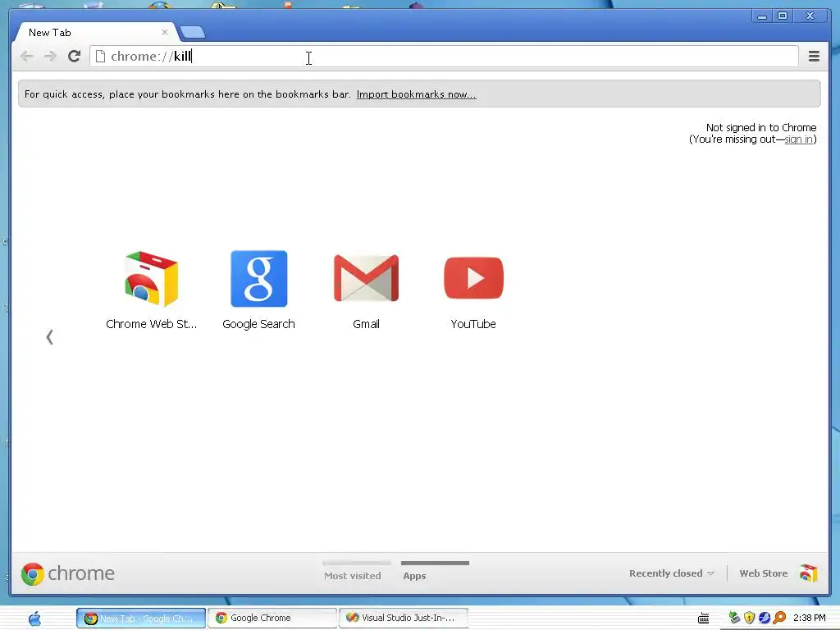Open the Chrome Web Store app icon
840x630 pixels.
(151, 279)
